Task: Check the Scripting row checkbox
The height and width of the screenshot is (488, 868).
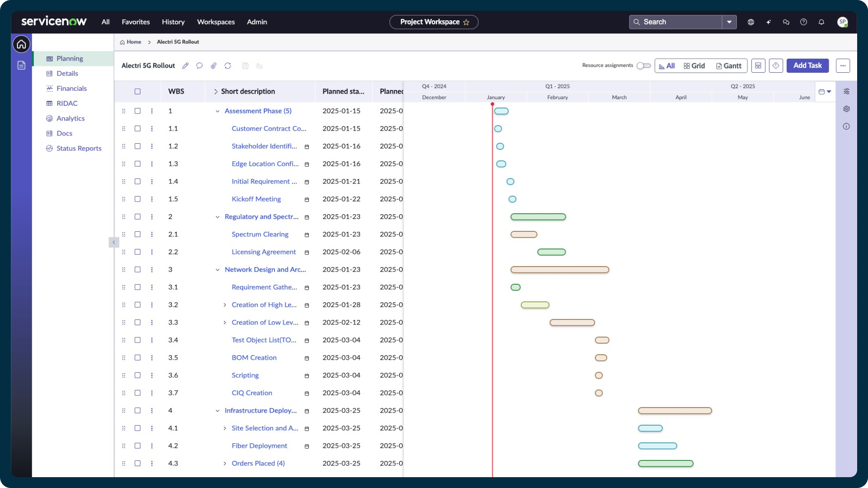Action: 137,375
